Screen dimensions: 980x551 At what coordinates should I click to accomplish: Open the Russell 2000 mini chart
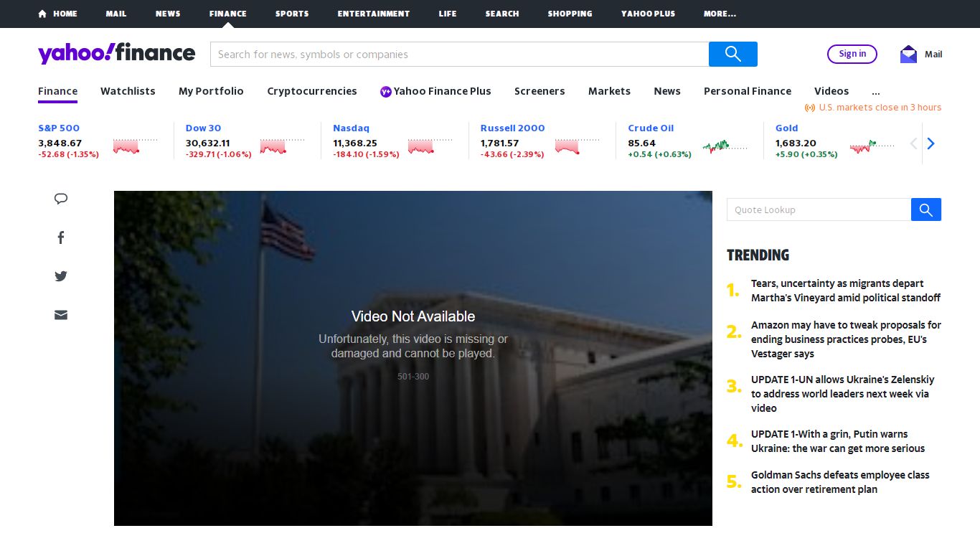[x=578, y=146]
